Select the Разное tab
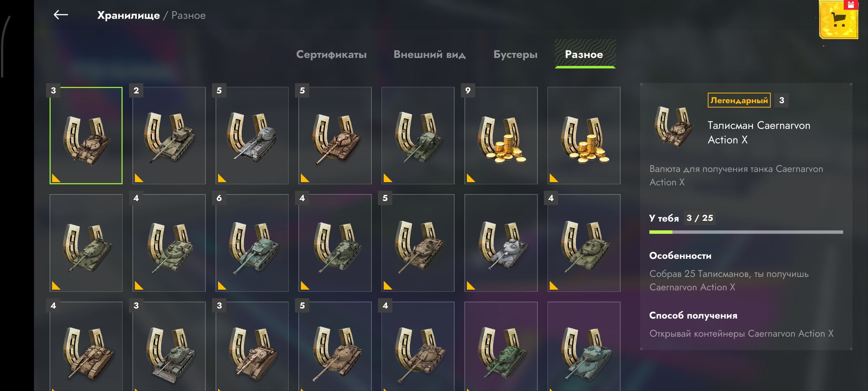Image resolution: width=868 pixels, height=391 pixels. (585, 54)
